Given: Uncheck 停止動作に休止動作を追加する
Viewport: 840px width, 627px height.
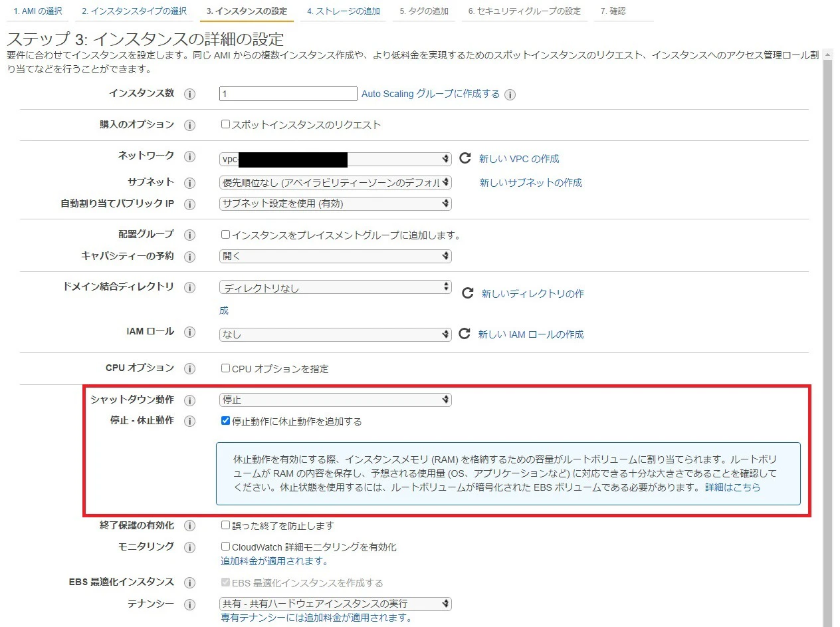Looking at the screenshot, I should tap(225, 421).
